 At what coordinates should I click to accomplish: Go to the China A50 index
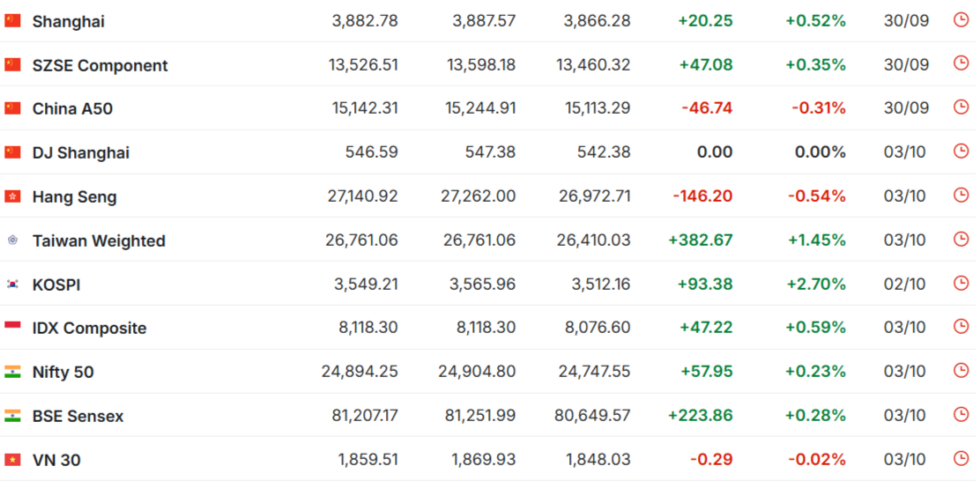[72, 109]
